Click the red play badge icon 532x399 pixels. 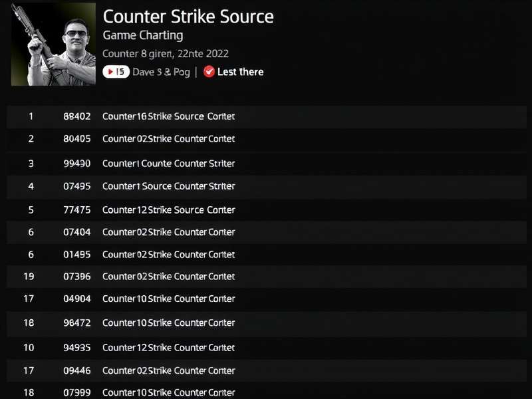116,72
